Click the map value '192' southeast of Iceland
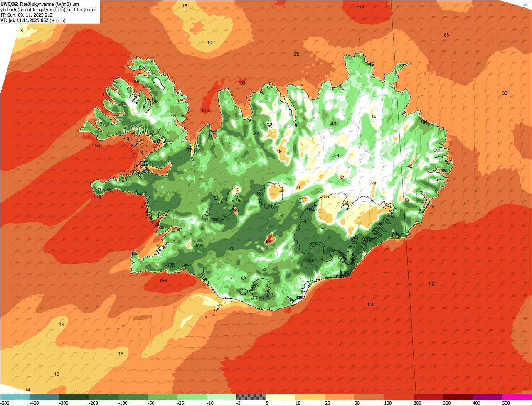This screenshot has height=406, width=532. (432, 284)
